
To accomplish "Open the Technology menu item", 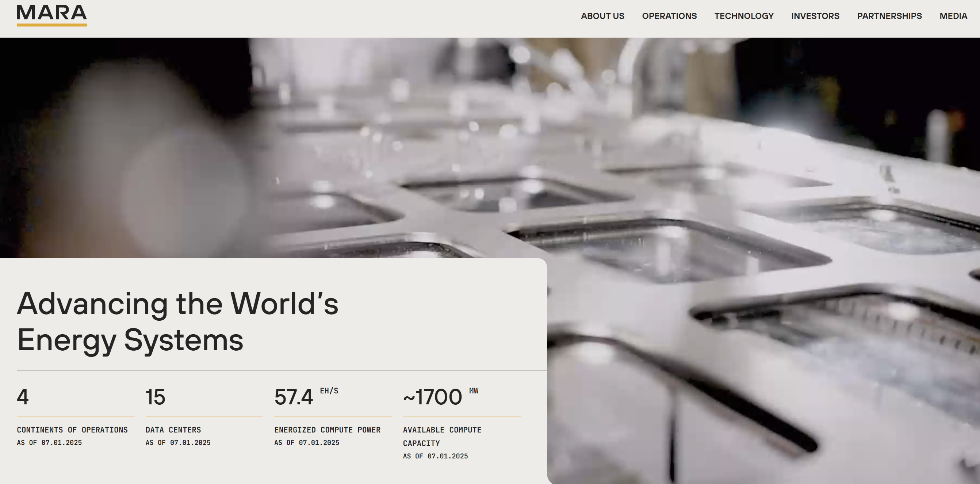I will coord(744,16).
